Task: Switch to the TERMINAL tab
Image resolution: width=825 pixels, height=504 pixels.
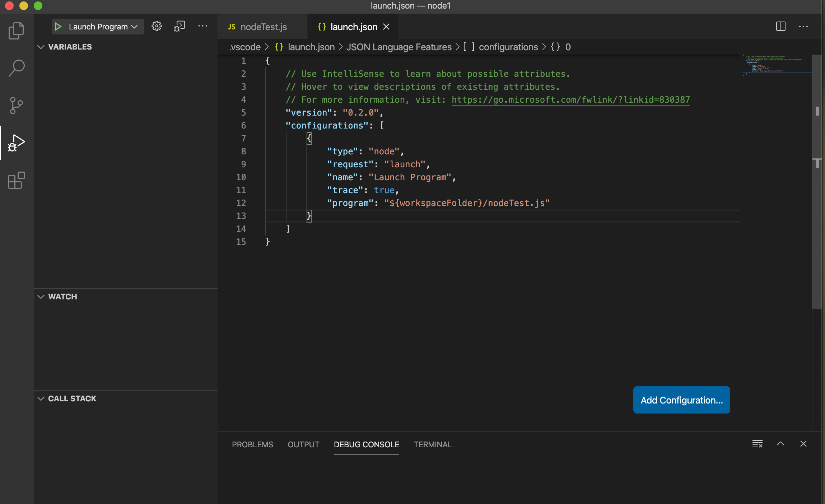Action: point(432,444)
